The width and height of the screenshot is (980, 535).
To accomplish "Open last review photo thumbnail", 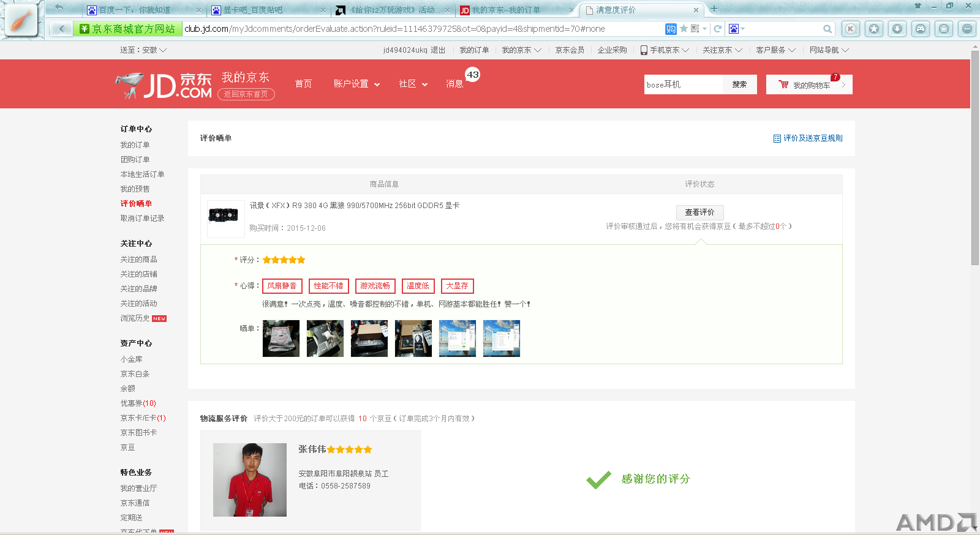I will tap(502, 339).
